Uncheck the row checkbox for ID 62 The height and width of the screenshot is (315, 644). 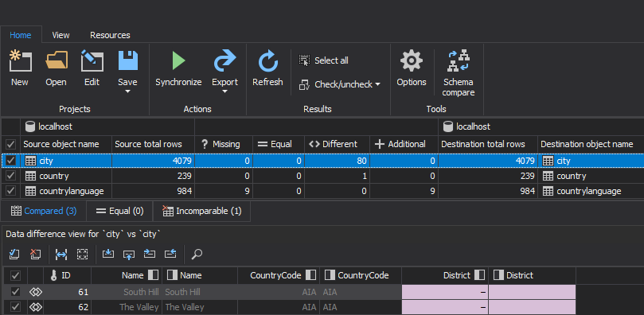click(x=15, y=307)
